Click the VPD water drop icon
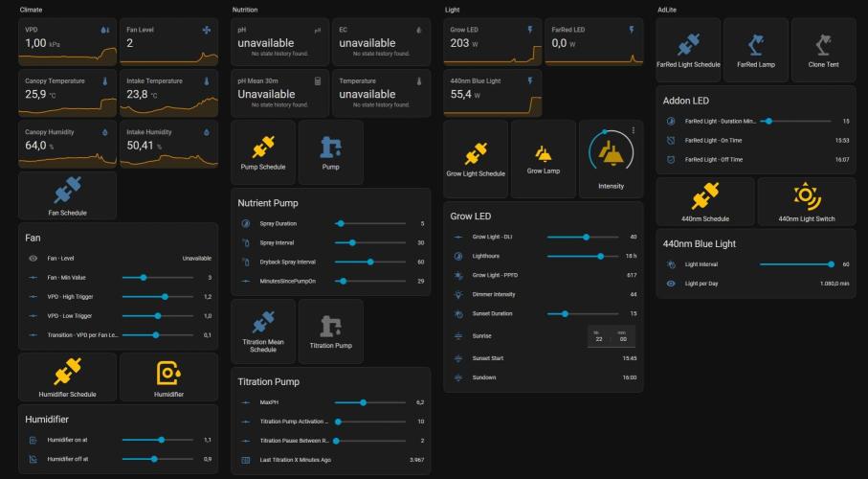 pyautogui.click(x=105, y=30)
